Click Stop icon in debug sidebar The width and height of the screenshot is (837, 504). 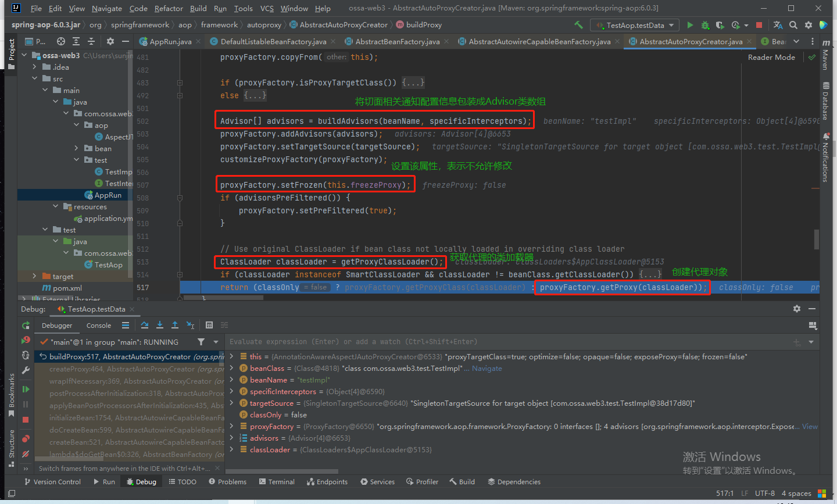coord(26,419)
